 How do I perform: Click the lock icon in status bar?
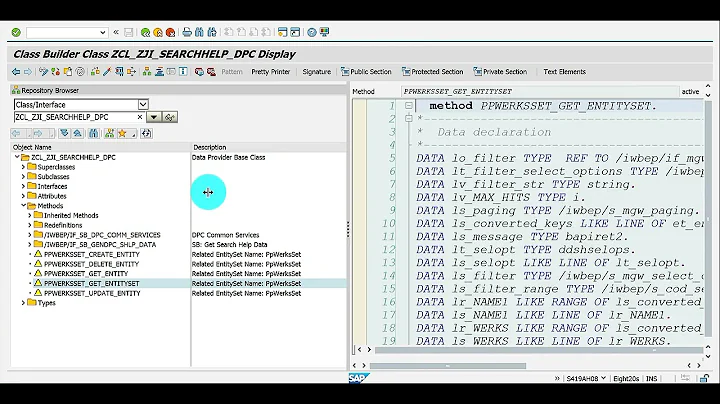(704, 378)
